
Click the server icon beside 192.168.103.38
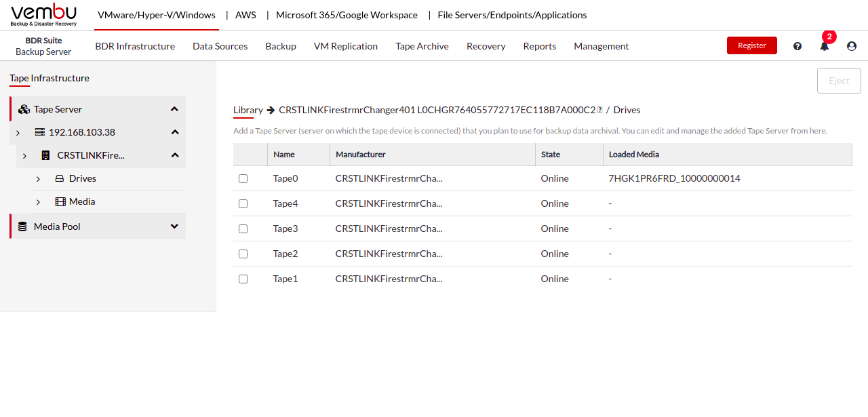39,132
